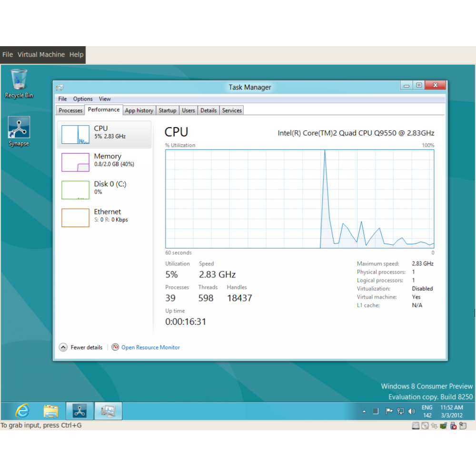Screen dimensions: 476x476
Task: Click the network tray icon
Action: pyautogui.click(x=400, y=411)
